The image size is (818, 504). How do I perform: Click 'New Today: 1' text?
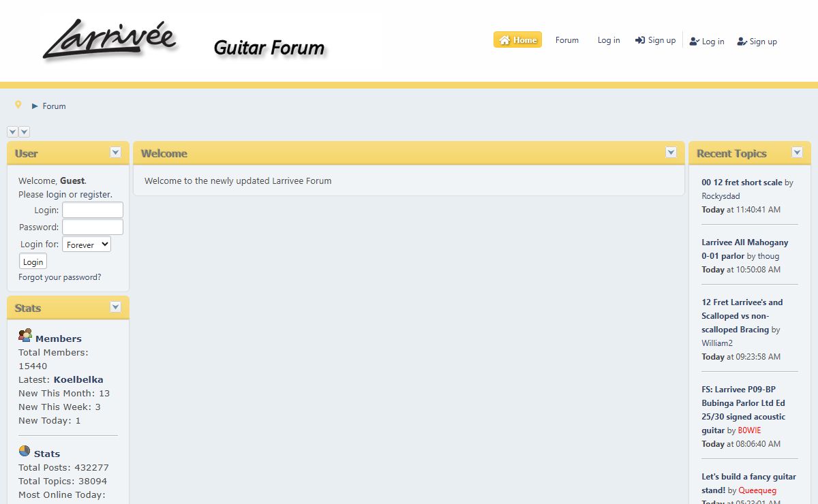50,421
